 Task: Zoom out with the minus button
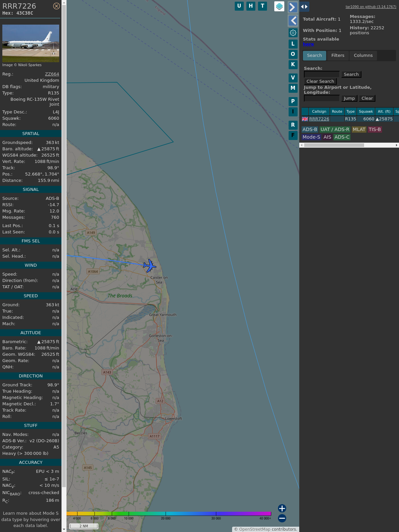pyautogui.click(x=282, y=518)
